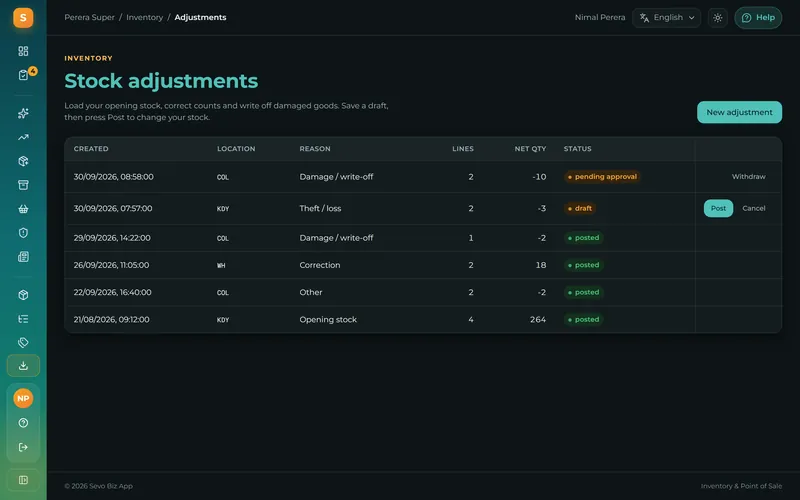This screenshot has width=800, height=500.
Task: Click the KDY location in Theft / loss row
Action: point(223,209)
